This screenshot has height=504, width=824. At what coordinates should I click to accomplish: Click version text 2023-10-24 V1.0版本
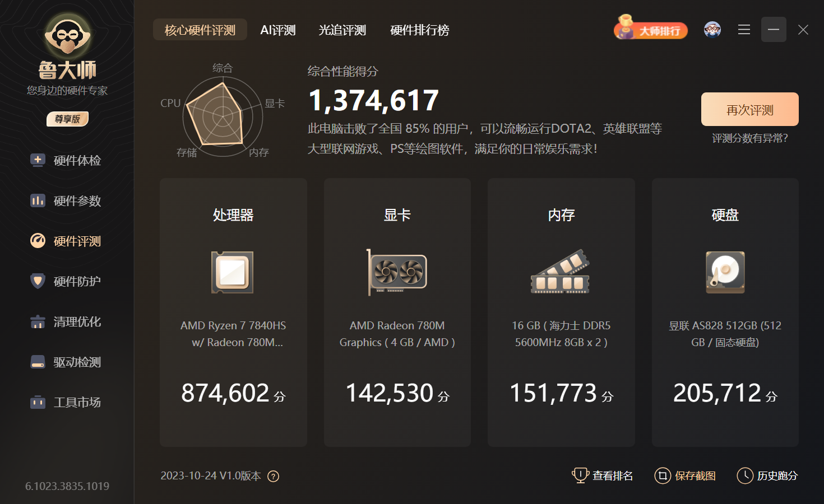[x=211, y=476]
